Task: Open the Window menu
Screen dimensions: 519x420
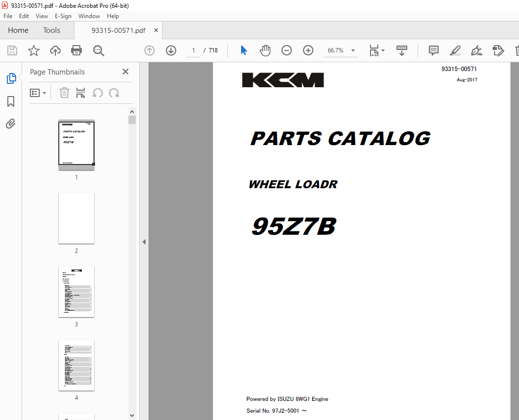Action: pyautogui.click(x=89, y=16)
